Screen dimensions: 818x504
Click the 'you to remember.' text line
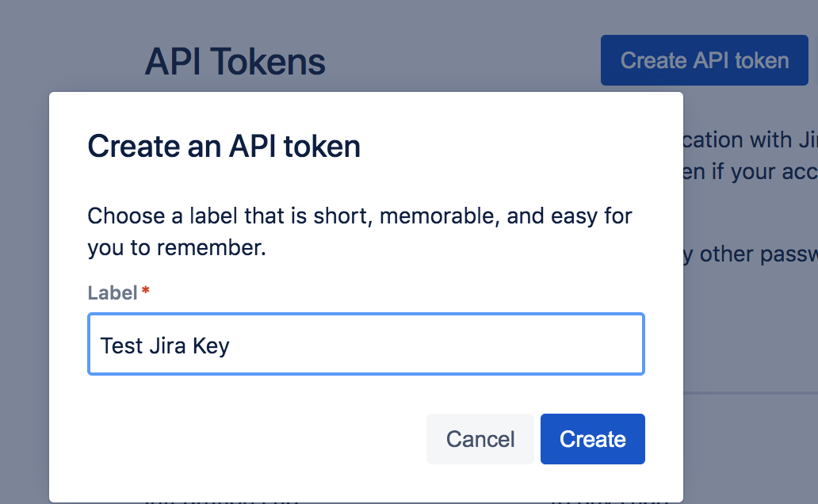(176, 247)
